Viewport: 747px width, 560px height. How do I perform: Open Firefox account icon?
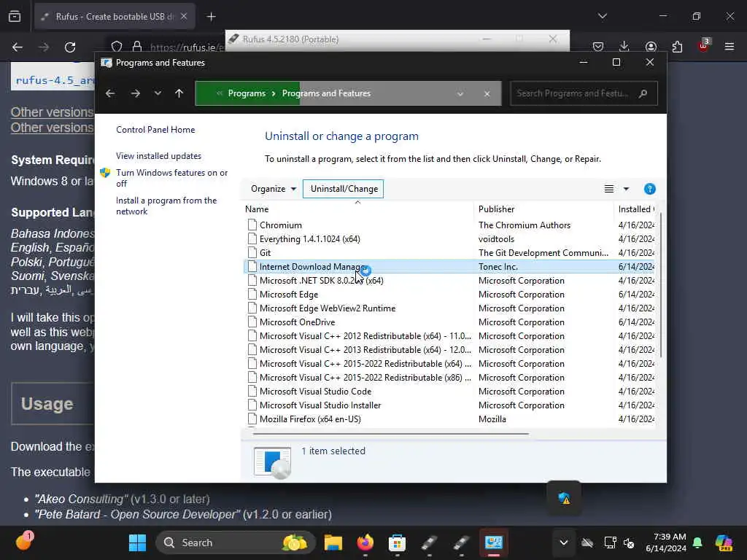[x=651, y=46]
